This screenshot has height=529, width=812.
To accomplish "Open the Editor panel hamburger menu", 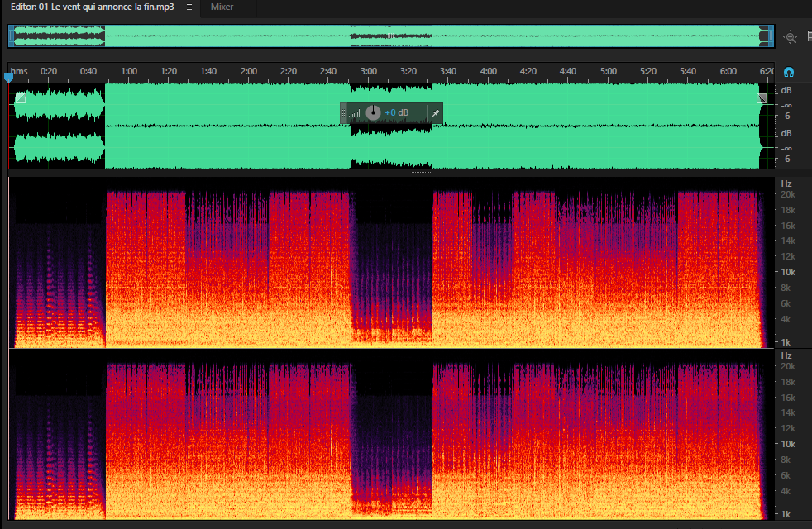I will [189, 7].
